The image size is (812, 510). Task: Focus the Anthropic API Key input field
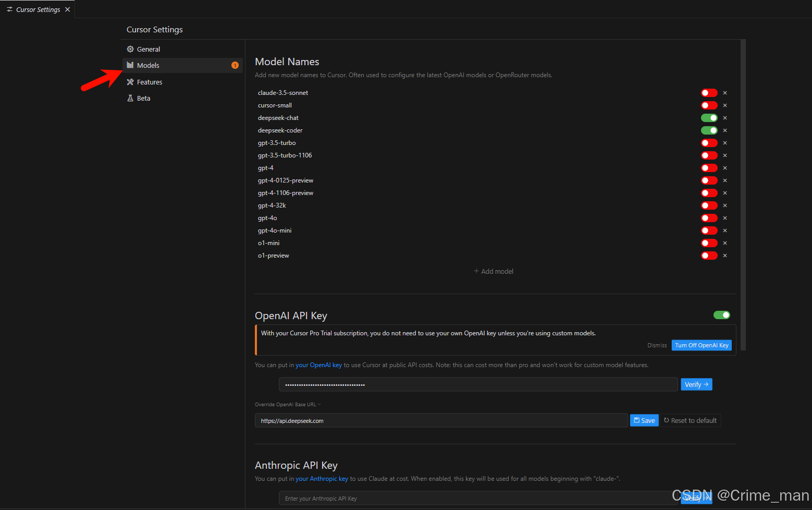[478, 499]
